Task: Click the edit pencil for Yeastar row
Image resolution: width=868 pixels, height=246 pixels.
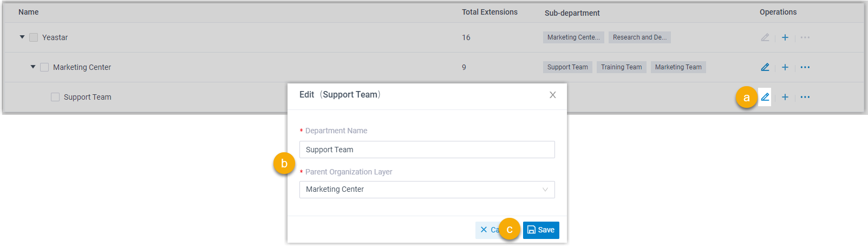Action: click(765, 37)
